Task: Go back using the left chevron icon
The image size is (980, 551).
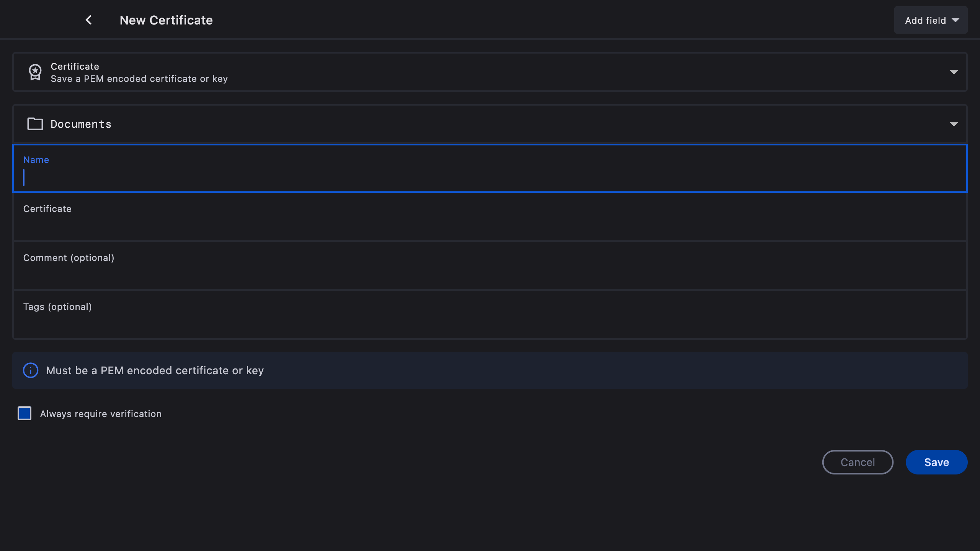Action: point(88,20)
